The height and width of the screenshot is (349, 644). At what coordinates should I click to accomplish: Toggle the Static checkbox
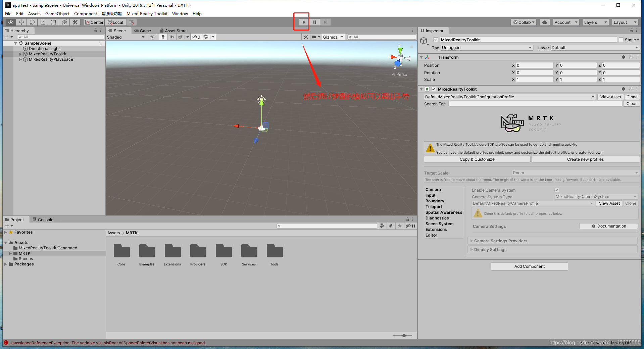(x=621, y=40)
